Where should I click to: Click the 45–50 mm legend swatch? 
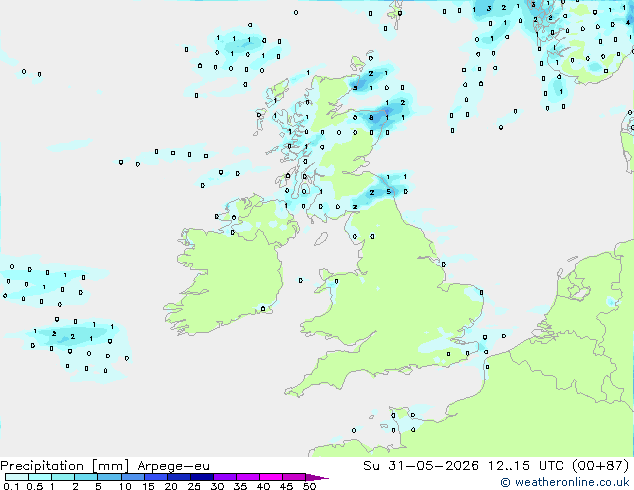point(294,477)
